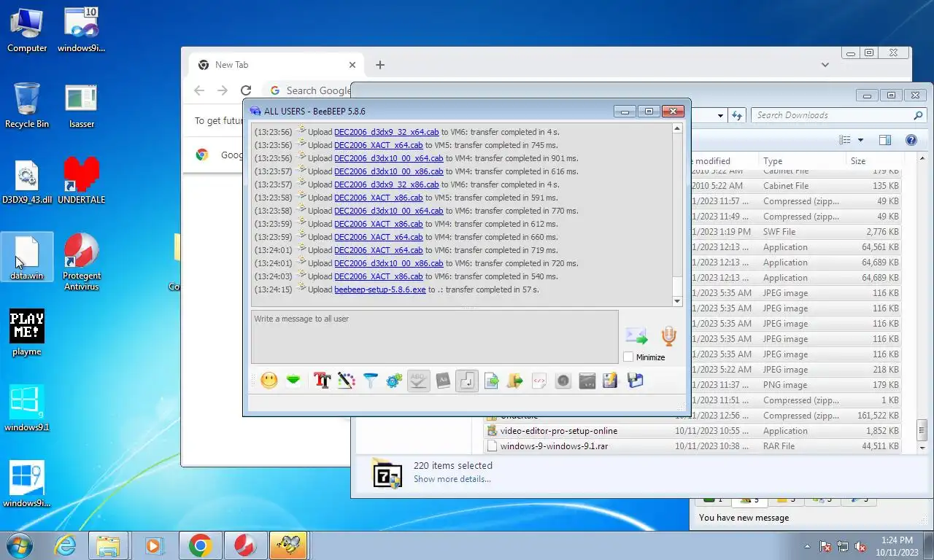Click 'Show more details...' in Explorer details pane
This screenshot has width=934, height=560.
pyautogui.click(x=452, y=479)
